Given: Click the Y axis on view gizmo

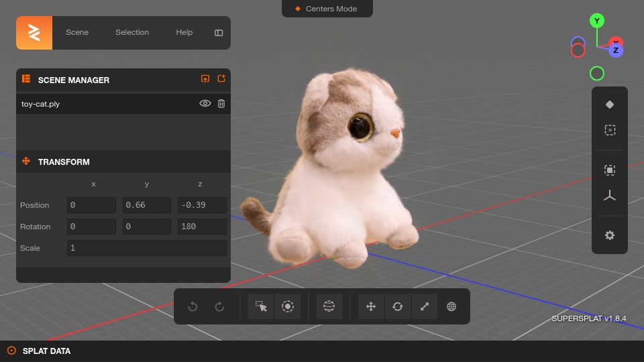Looking at the screenshot, I should (597, 21).
